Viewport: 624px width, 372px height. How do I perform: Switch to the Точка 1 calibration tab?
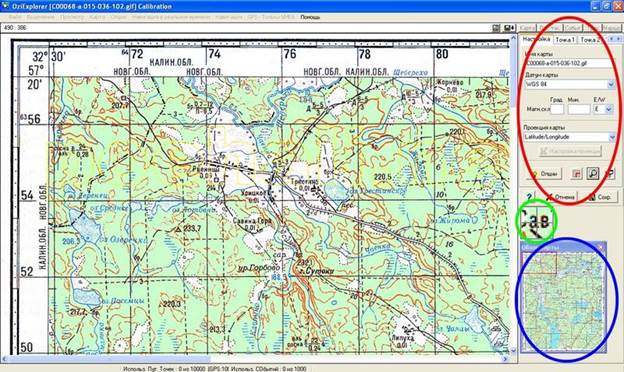tap(565, 39)
